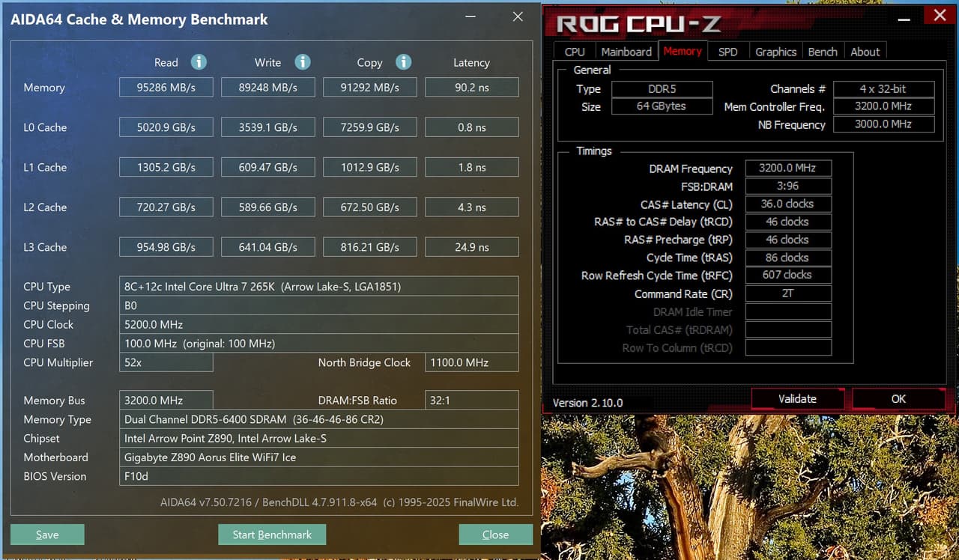Minimize the AIDA64 benchmark window
This screenshot has width=959, height=560.
[470, 17]
